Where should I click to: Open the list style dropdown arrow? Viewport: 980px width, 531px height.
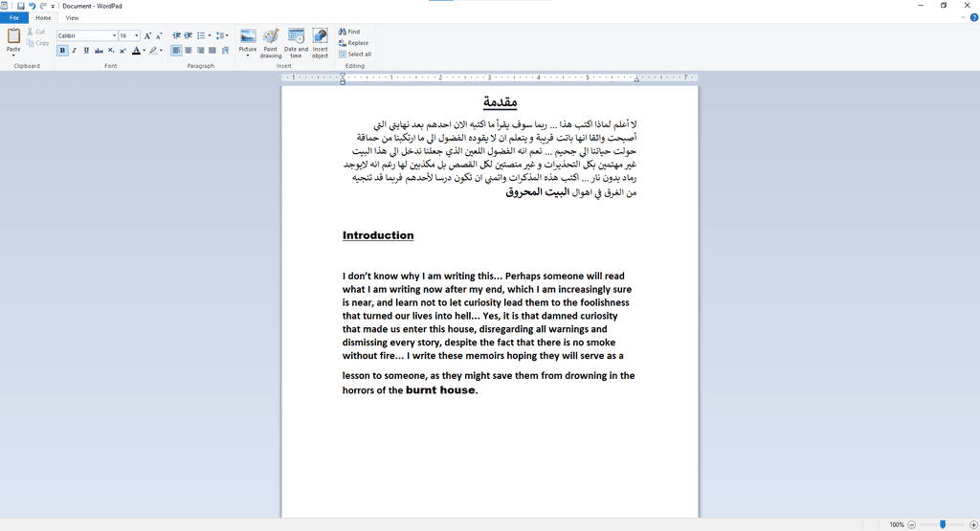point(209,35)
